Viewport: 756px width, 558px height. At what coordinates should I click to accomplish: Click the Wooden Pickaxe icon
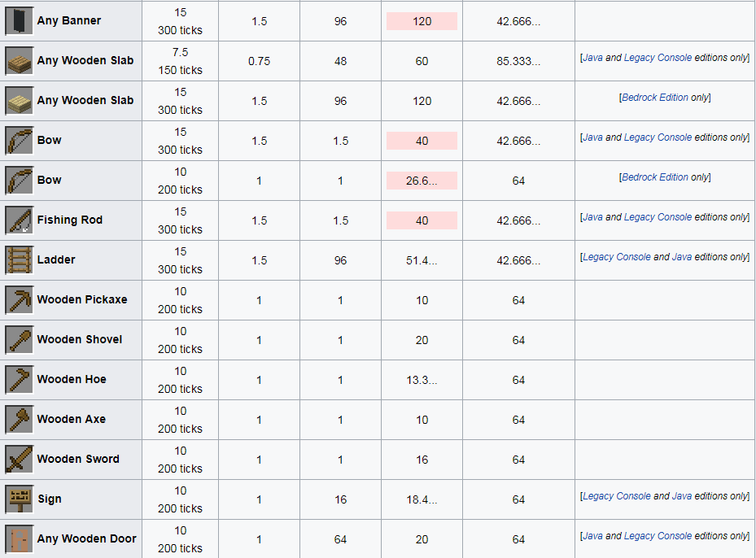19,299
